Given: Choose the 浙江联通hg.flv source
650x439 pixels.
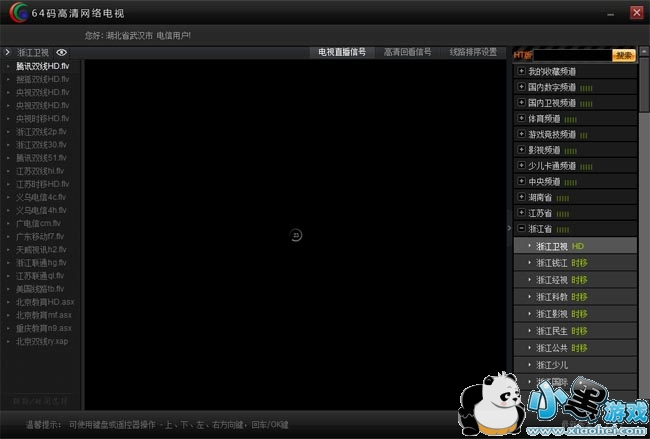Looking at the screenshot, I should [x=41, y=262].
